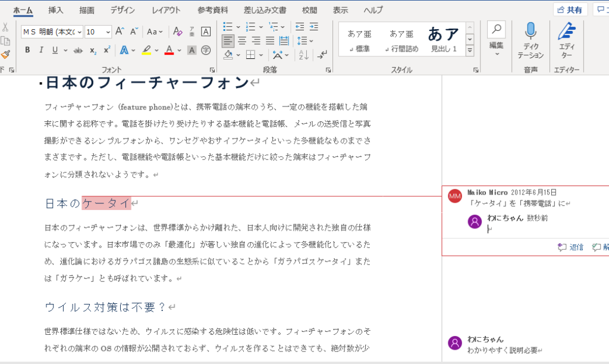Justify text alignment
This screenshot has width=609, height=364.
[x=270, y=40]
